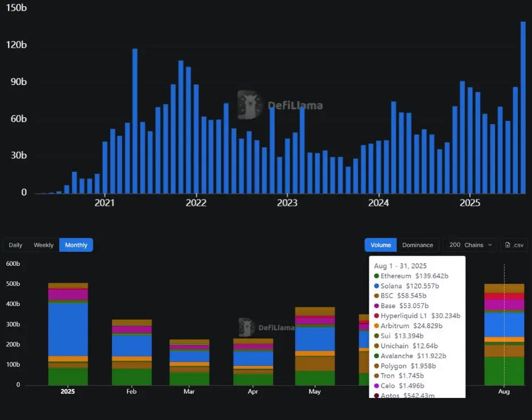This screenshot has width=532, height=420.
Task: Click tooltip text 'Polygon $1.958b'
Action: (408, 366)
